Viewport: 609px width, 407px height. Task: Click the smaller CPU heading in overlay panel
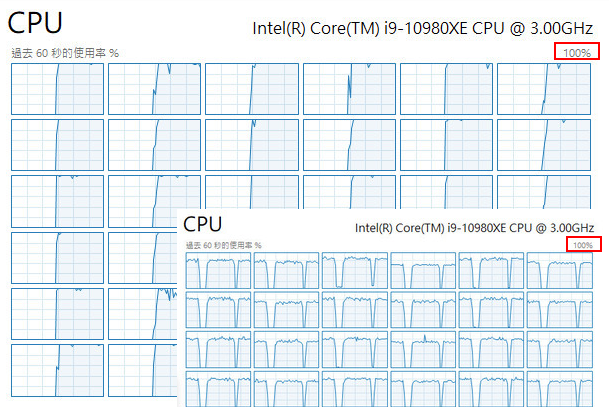[202, 224]
